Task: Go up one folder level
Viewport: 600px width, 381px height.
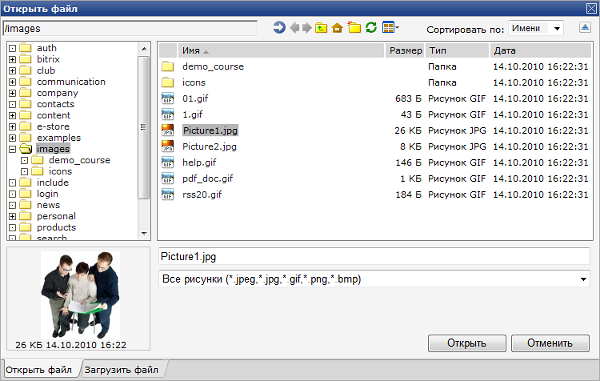Action: point(321,28)
